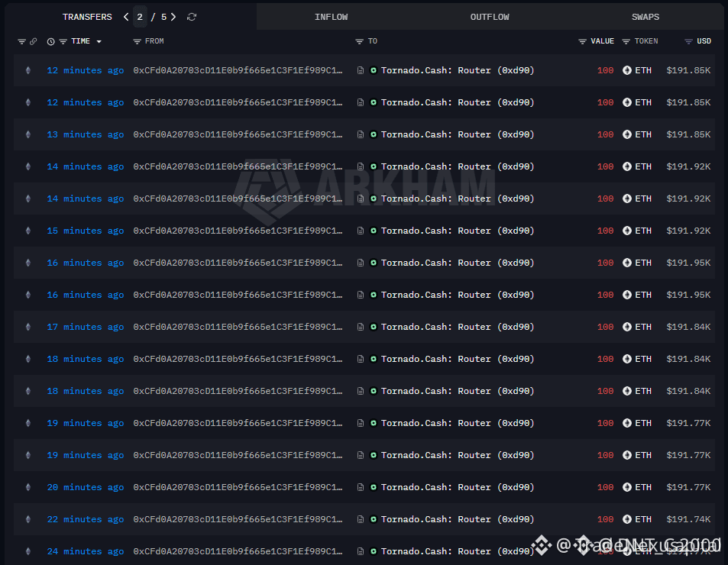Click Ethereum chain icon on 13 minutes row
Viewport: 728px width, 565px height.
28,134
